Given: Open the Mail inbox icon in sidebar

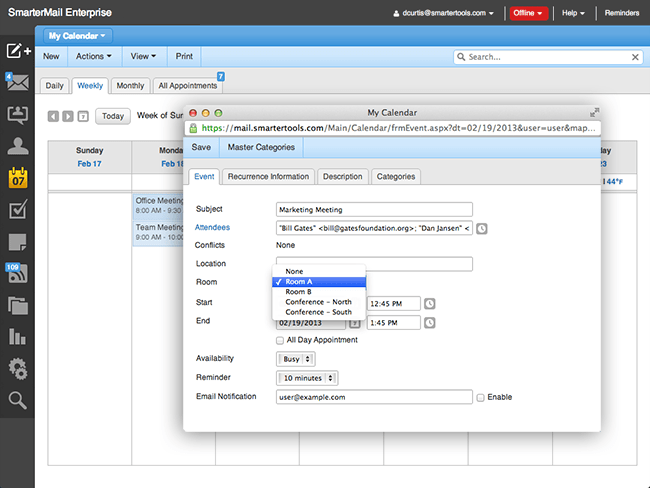Looking at the screenshot, I should pyautogui.click(x=17, y=81).
